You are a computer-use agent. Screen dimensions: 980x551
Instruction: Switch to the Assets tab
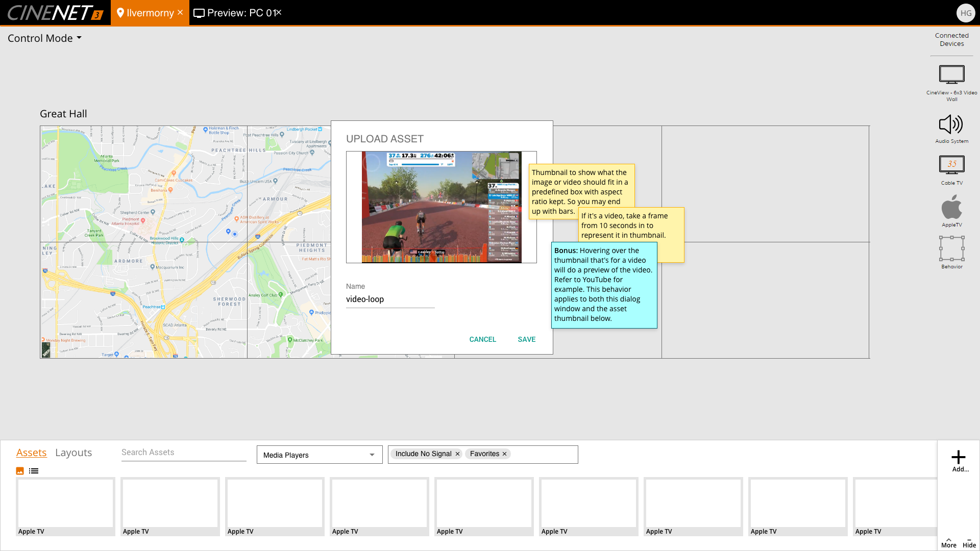coord(32,453)
